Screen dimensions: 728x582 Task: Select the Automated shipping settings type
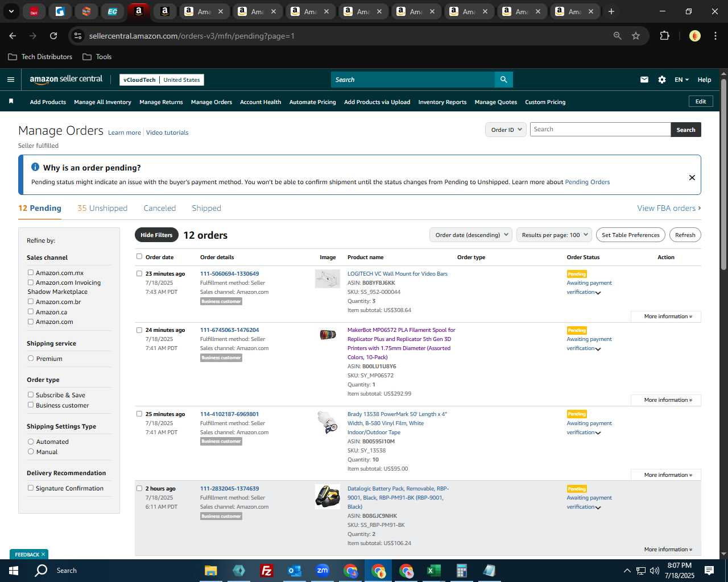click(x=31, y=441)
